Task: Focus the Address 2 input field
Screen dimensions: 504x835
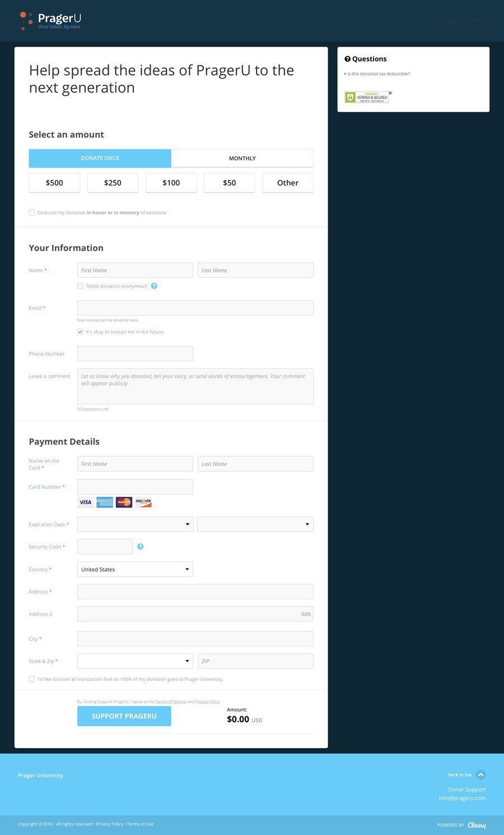Action: pyautogui.click(x=195, y=614)
